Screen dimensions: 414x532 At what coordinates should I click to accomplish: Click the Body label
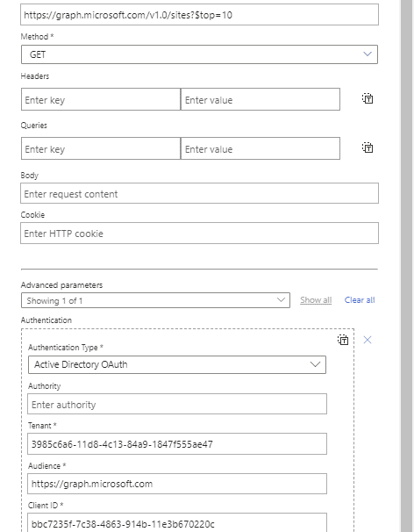click(x=30, y=176)
